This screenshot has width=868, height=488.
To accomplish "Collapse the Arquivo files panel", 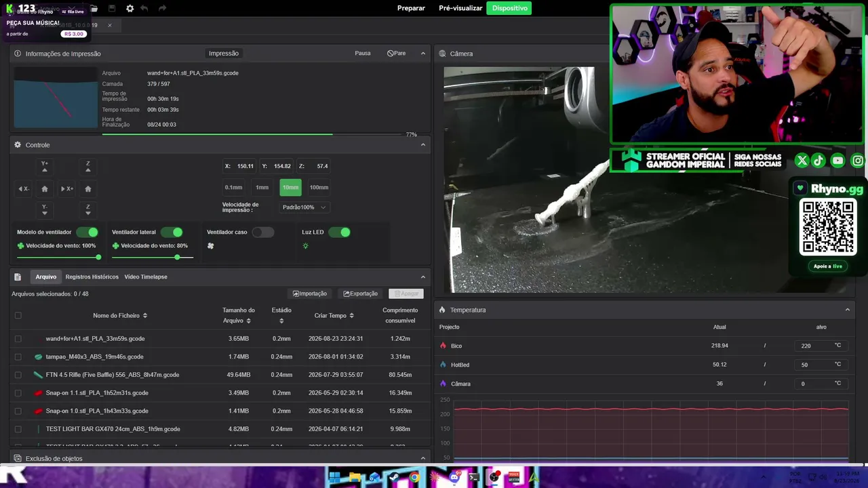I will tap(423, 277).
